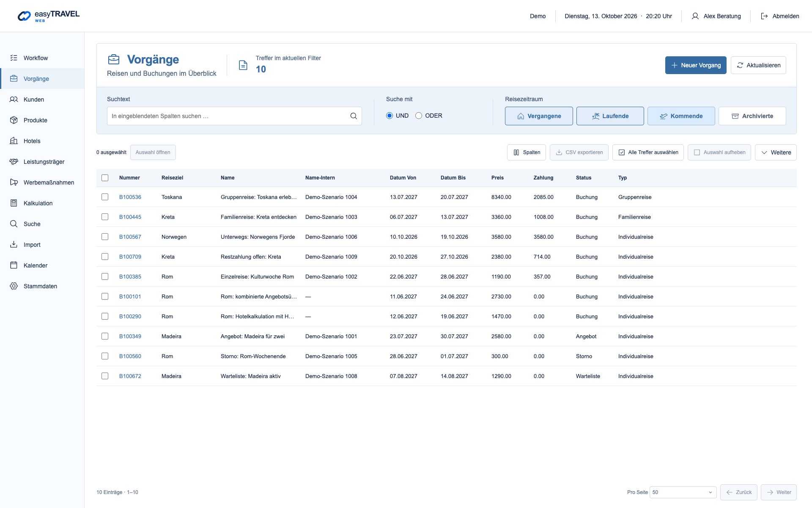The height and width of the screenshot is (508, 812).
Task: Tick the checkbox for row B100567
Action: (105, 237)
